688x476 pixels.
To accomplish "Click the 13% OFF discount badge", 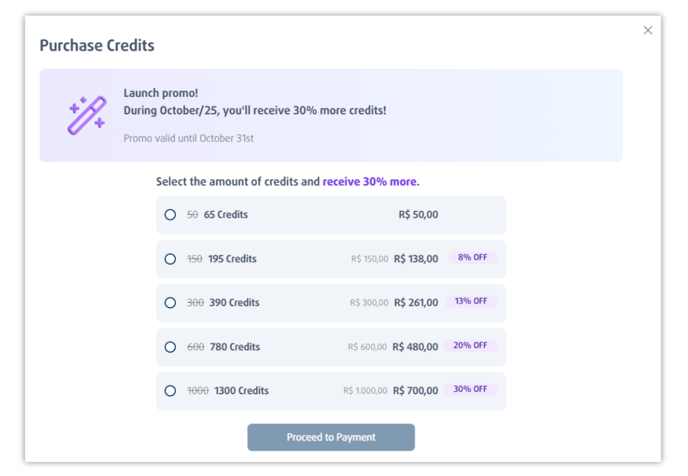I will pyautogui.click(x=471, y=302).
